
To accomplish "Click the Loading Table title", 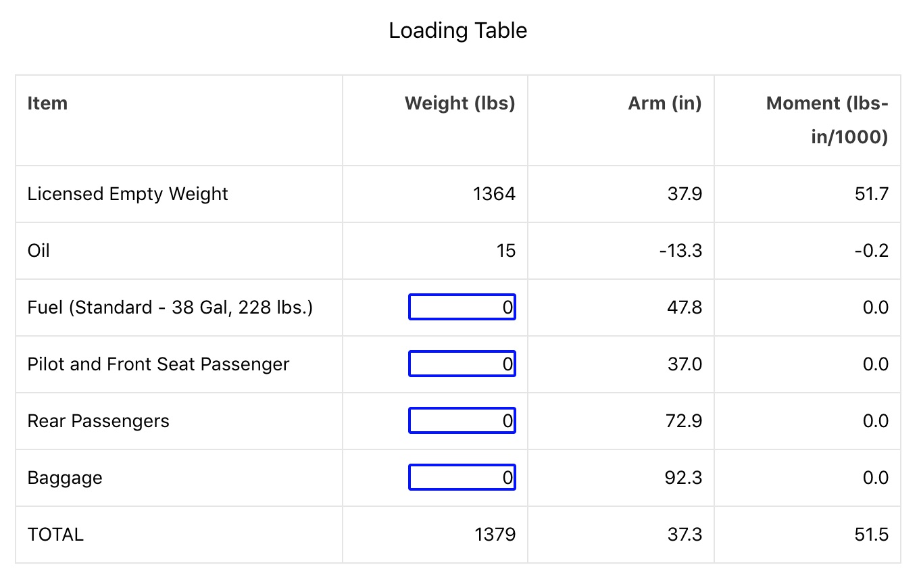I will point(458,31).
